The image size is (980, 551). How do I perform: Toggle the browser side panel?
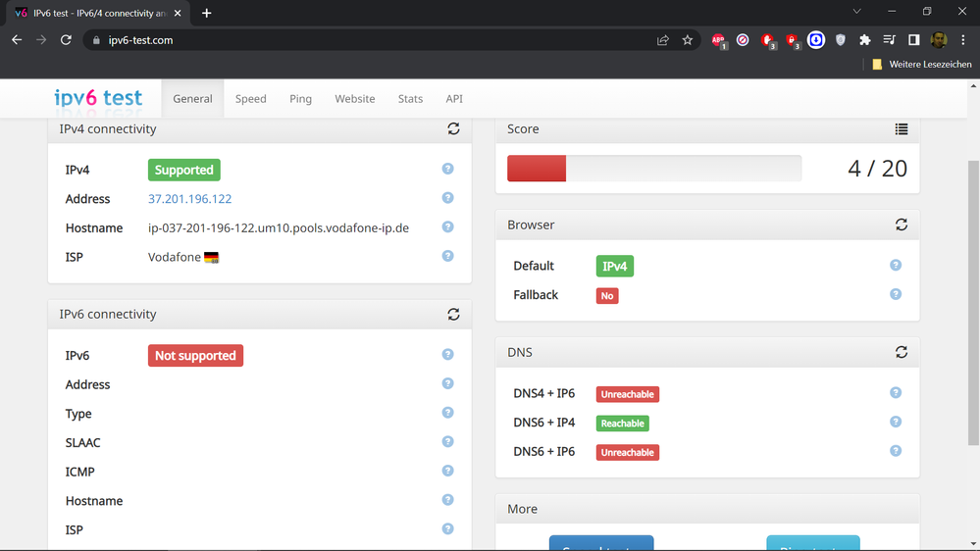coord(913,40)
